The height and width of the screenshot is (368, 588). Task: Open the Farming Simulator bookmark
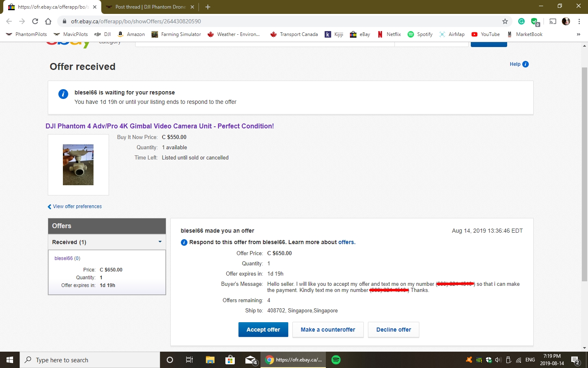[x=176, y=34]
